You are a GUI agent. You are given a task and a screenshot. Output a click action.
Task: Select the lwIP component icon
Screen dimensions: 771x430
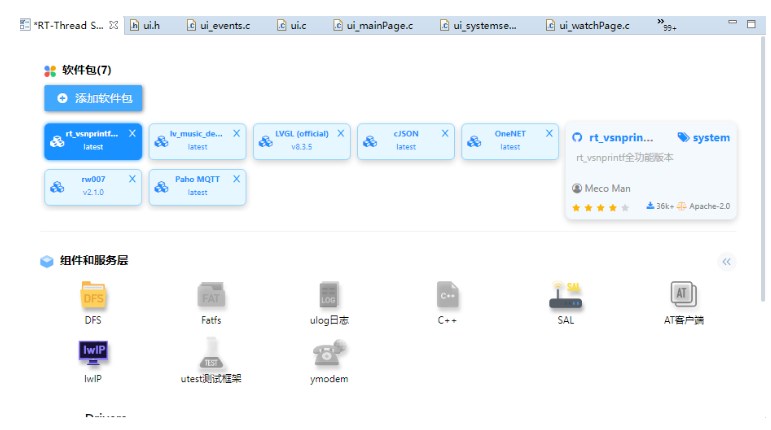pyautogui.click(x=93, y=353)
